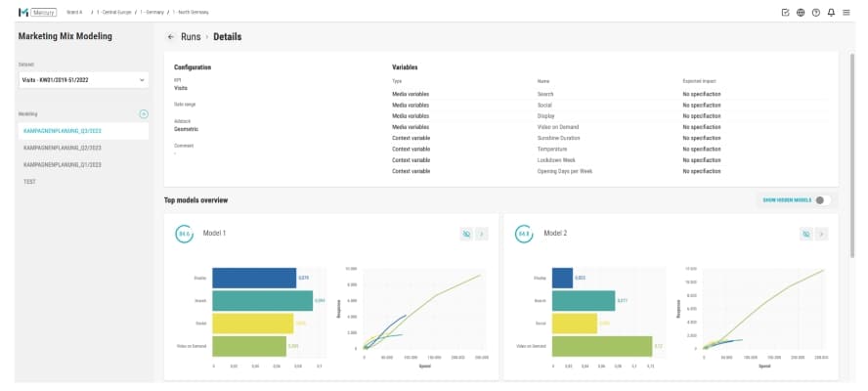Image resolution: width=868 pixels, height=391 pixels.
Task: Open the Dataset dropdown Visits - KW01/2019-51/2022
Action: click(x=84, y=80)
